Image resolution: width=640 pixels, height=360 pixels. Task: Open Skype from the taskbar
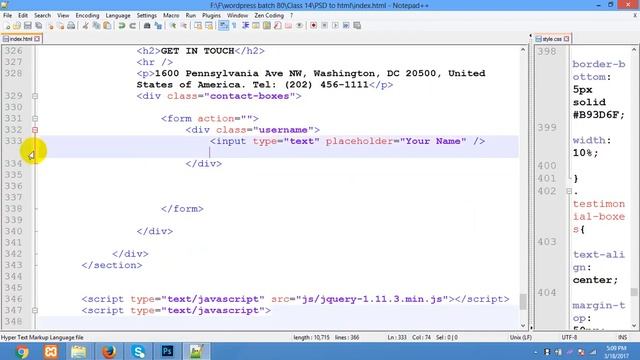(x=138, y=351)
